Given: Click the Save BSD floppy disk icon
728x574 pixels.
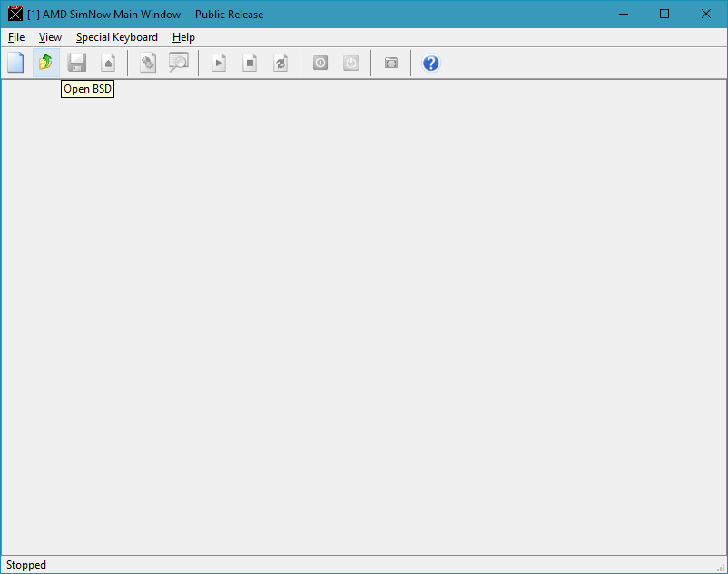Looking at the screenshot, I should pyautogui.click(x=77, y=63).
